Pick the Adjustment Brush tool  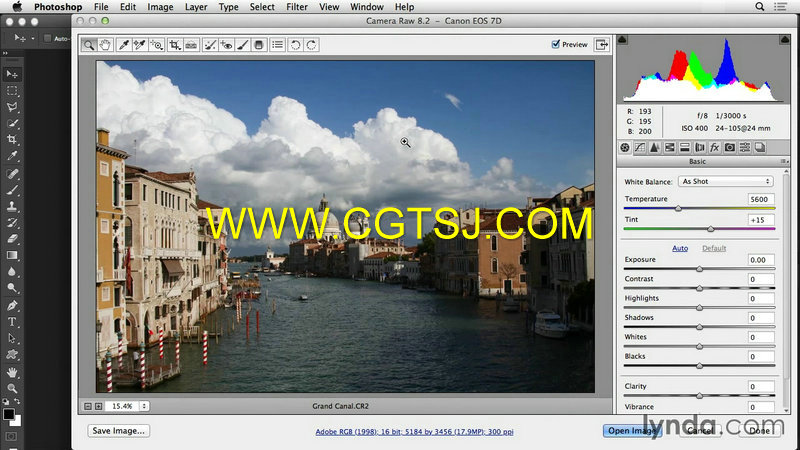pos(243,45)
